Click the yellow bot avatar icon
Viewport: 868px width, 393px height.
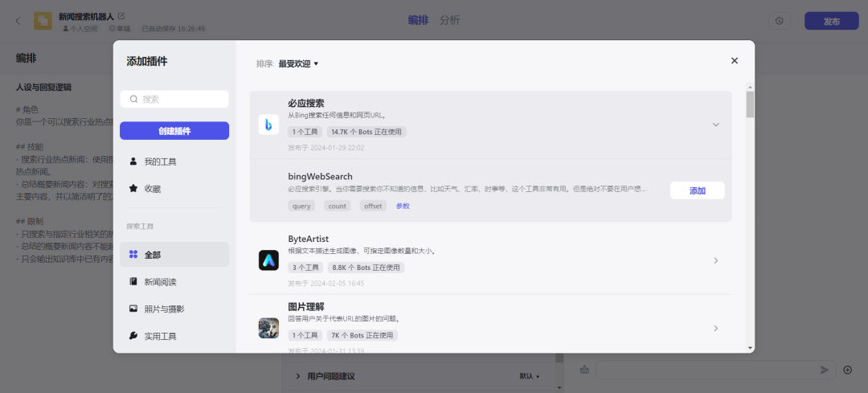pos(43,21)
